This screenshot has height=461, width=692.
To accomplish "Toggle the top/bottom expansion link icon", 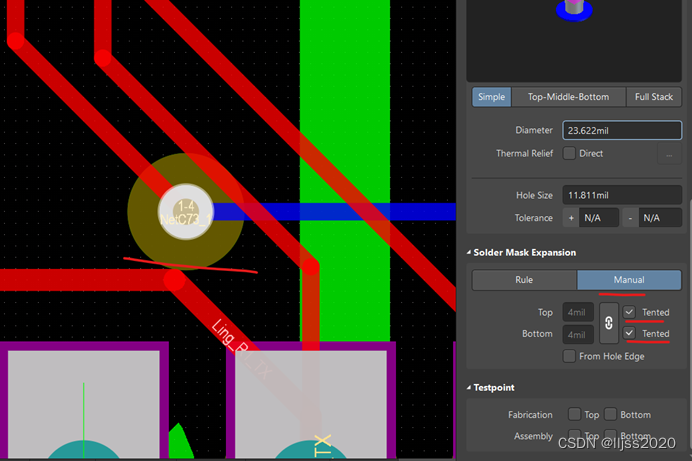I will coord(609,323).
